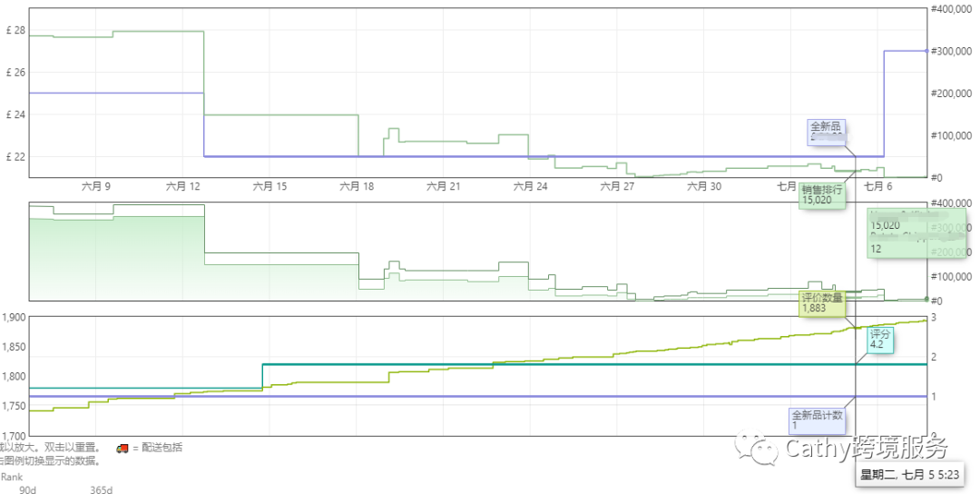
Task: Click the 双击以重置 hint text
Action: pyautogui.click(x=71, y=448)
